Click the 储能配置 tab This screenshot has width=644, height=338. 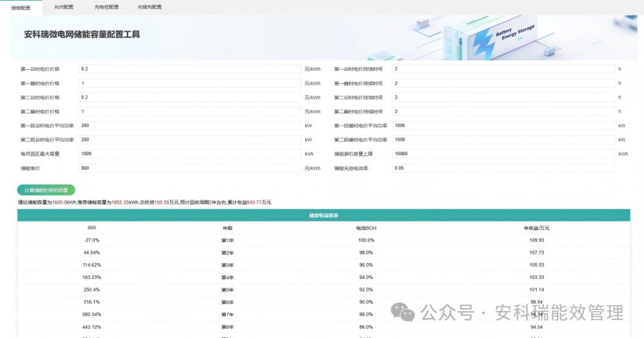click(21, 7)
